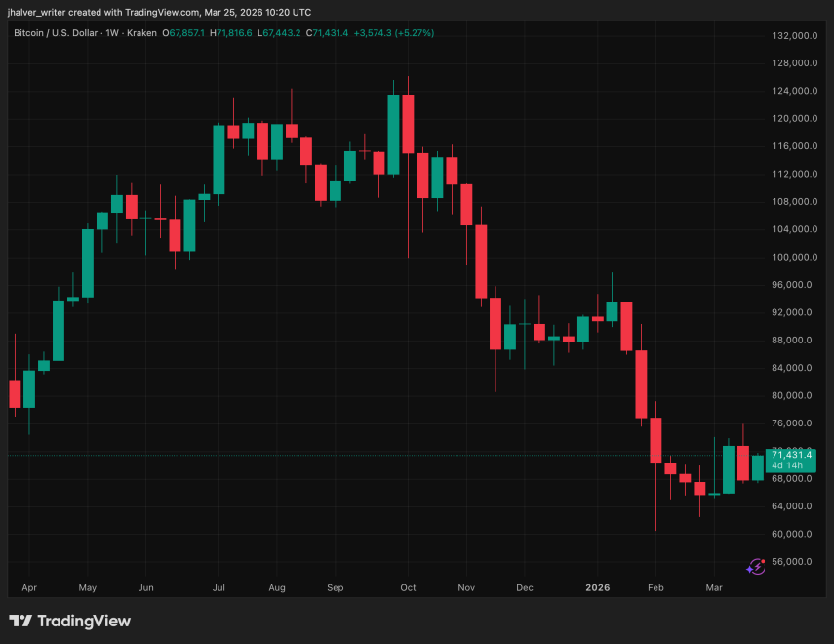The image size is (834, 644).
Task: Click the purple lightning sparkle icon
Action: [755, 566]
